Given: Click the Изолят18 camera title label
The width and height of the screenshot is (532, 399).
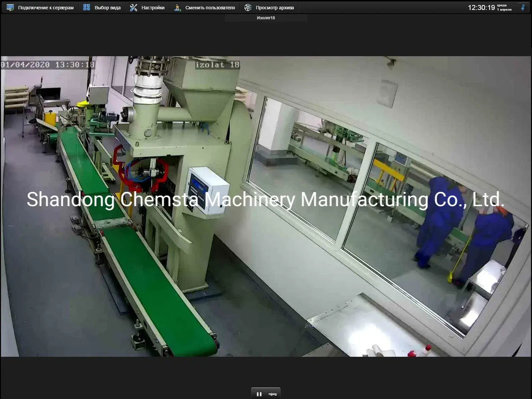Looking at the screenshot, I should (x=266, y=18).
